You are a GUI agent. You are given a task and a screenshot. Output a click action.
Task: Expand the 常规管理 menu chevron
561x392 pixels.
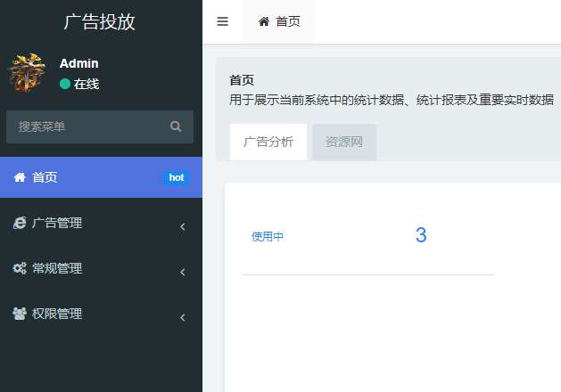coord(183,272)
